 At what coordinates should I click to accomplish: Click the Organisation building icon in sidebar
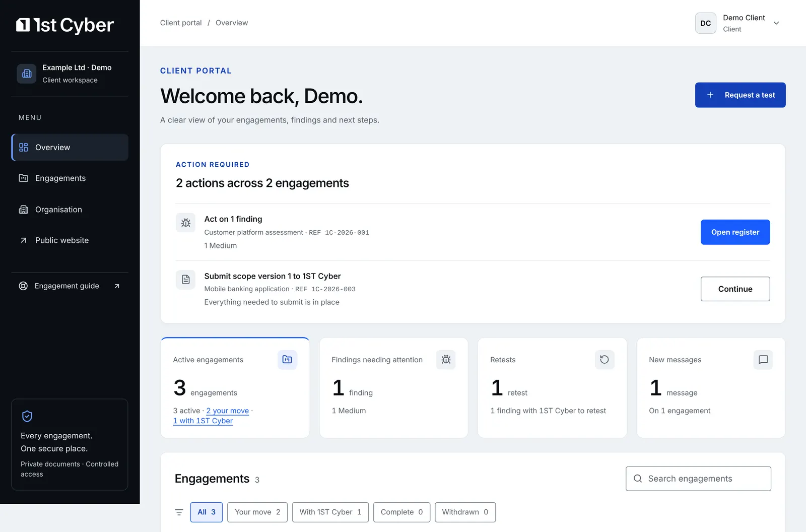click(x=23, y=210)
